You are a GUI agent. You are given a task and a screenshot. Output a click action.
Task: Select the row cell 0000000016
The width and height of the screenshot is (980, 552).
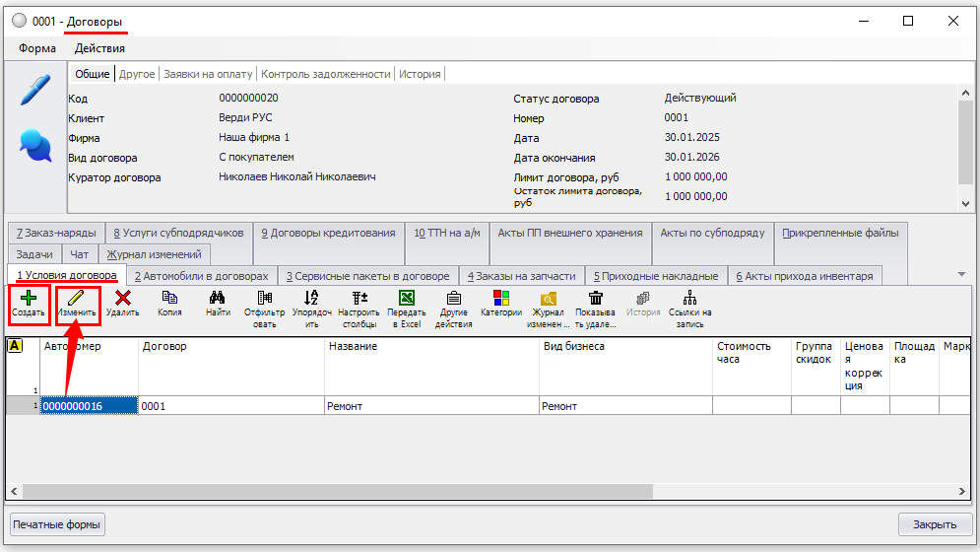(87, 406)
